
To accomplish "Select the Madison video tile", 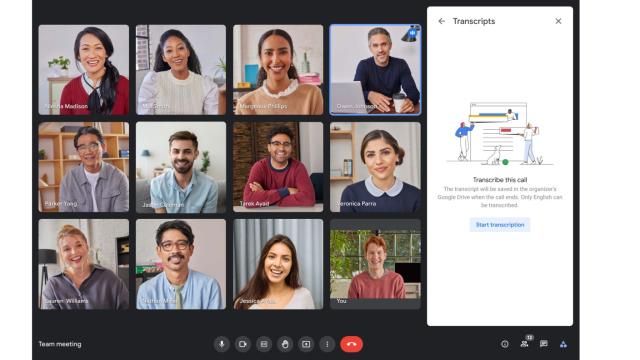I will point(84,70).
